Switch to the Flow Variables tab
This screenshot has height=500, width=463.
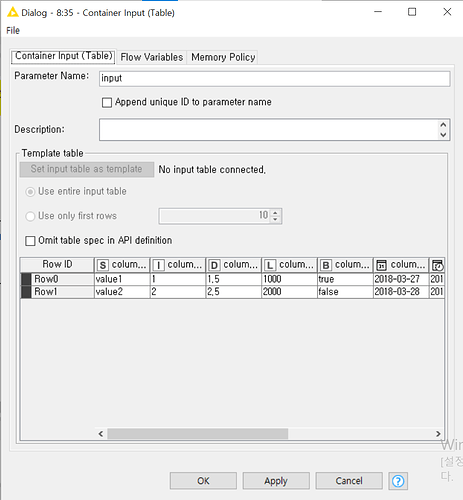pyautogui.click(x=152, y=57)
